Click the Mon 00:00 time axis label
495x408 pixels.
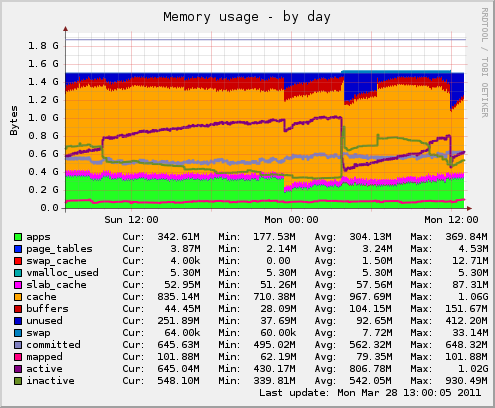[291, 220]
